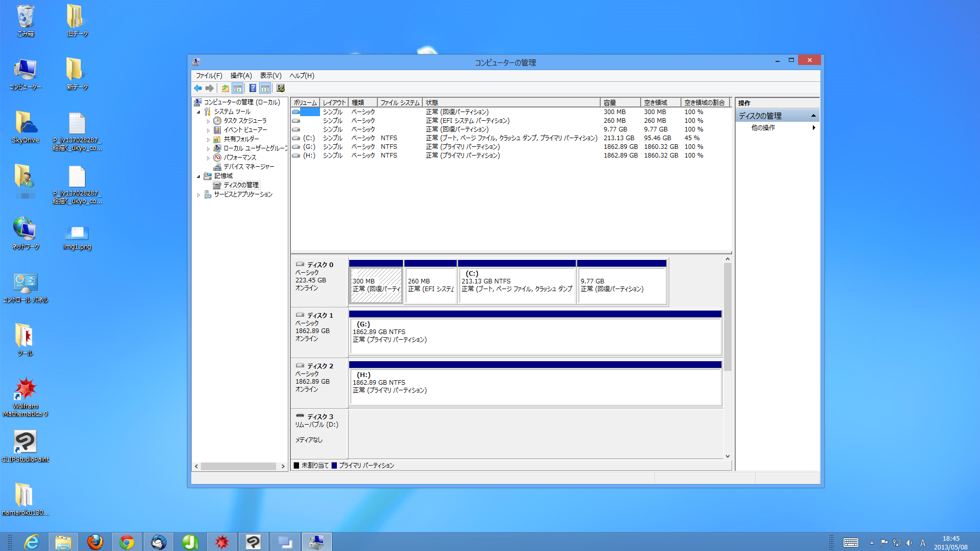Collapse the ディスクの管理 section in action pane
Viewport: 980px width, 551px height.
click(813, 116)
